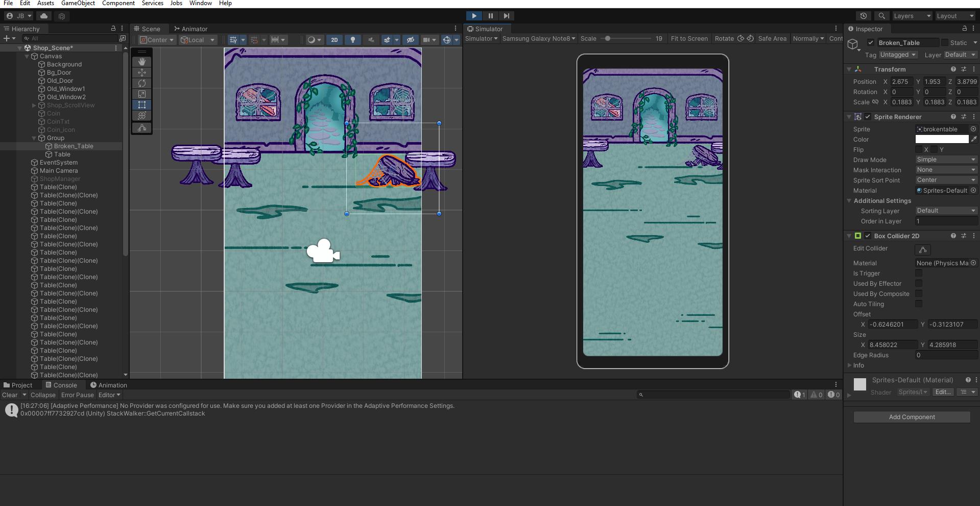Toggle scene lighting bulb icon
Image resolution: width=980 pixels, height=506 pixels.
click(352, 40)
